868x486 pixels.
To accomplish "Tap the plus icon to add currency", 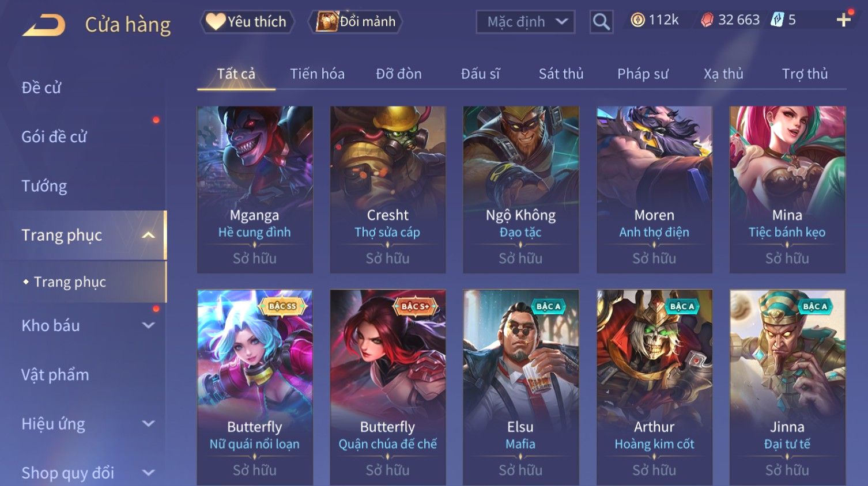I will (844, 20).
